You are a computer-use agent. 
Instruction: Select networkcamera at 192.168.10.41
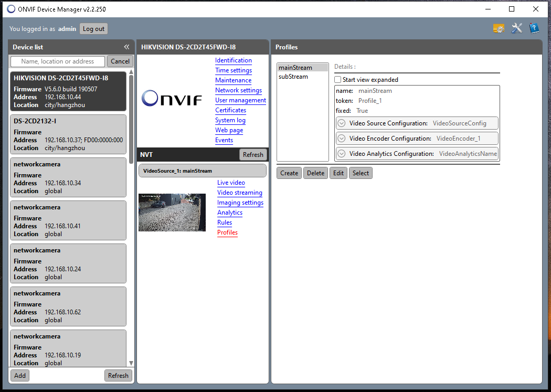[x=68, y=220]
